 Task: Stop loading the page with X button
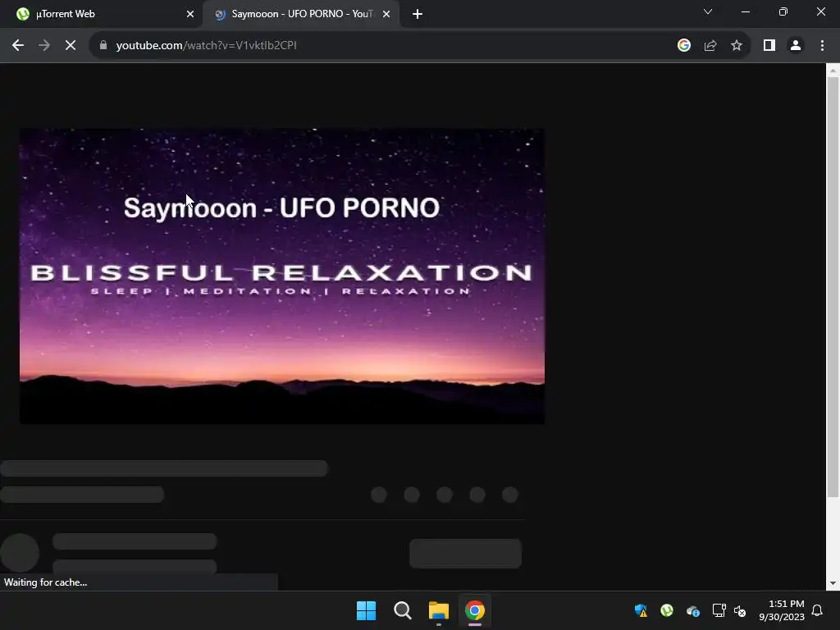click(71, 46)
